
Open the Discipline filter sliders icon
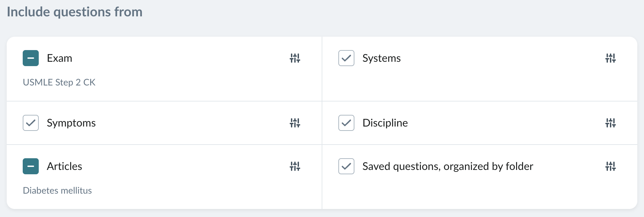pos(611,123)
